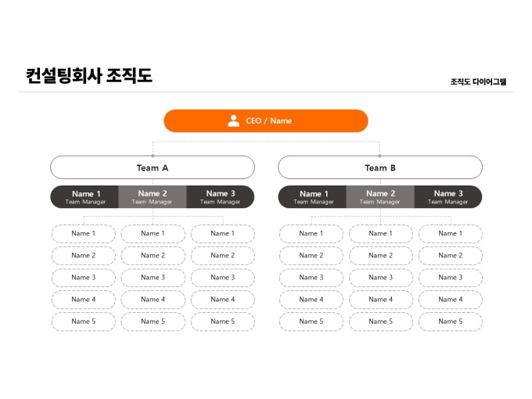Click Name 3 in Team A's middle column
532x399 pixels.
coord(153,278)
